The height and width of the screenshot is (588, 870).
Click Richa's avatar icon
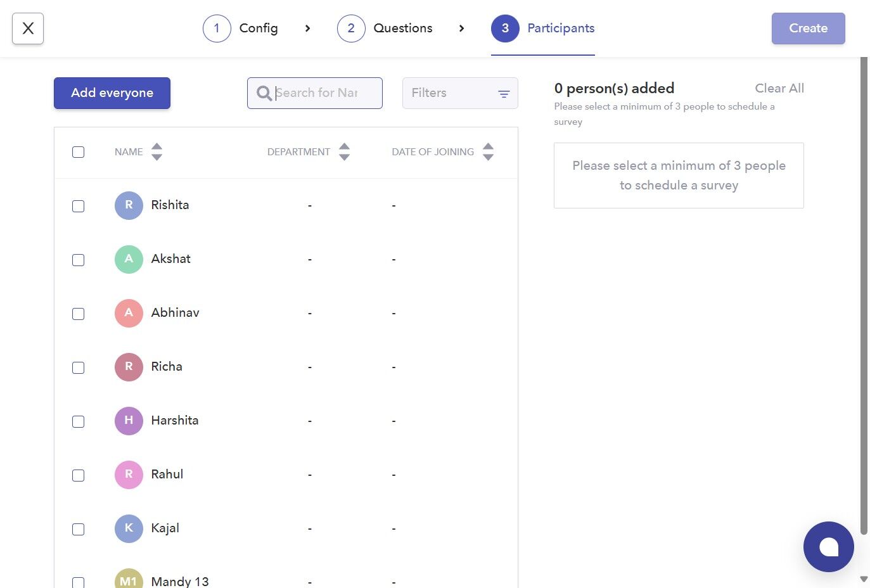[129, 367]
